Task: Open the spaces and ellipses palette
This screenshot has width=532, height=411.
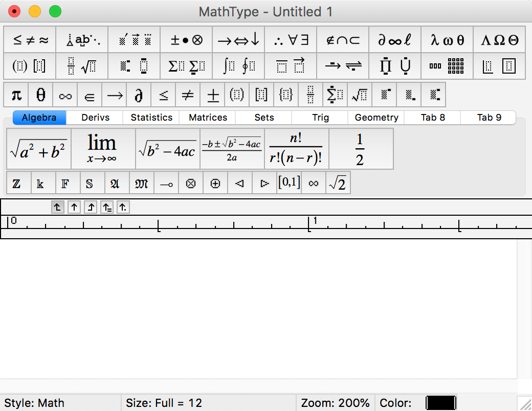Action: 82,40
